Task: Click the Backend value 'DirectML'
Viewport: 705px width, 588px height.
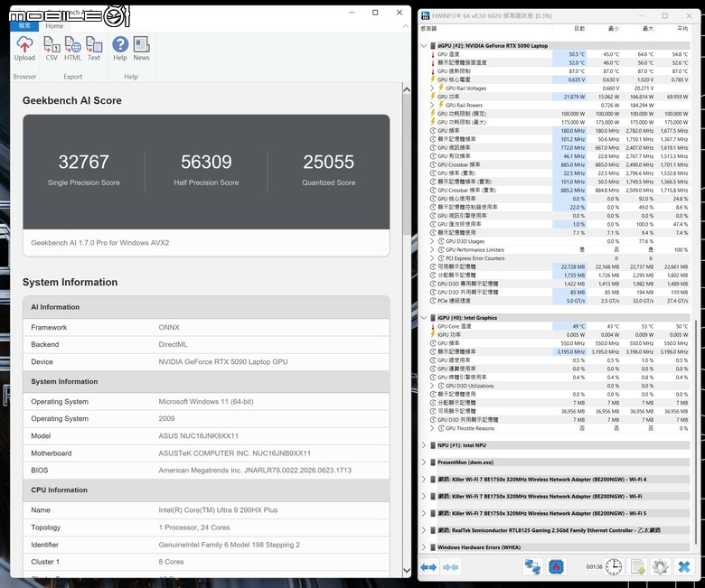Action: (173, 344)
